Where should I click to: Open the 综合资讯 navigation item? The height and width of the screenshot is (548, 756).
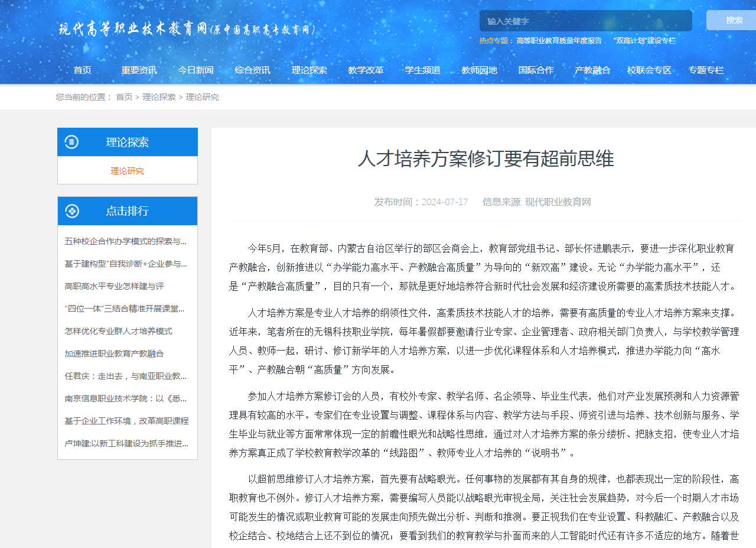(253, 70)
